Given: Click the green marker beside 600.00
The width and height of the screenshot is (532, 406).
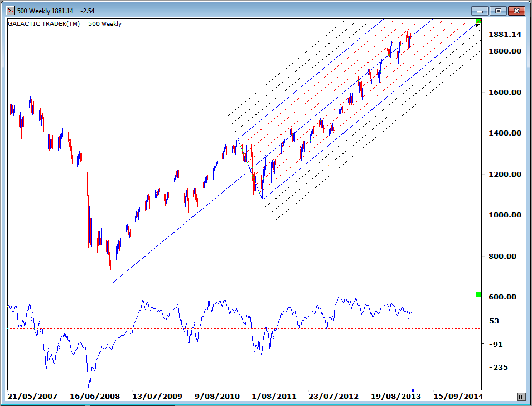Looking at the screenshot, I should pyautogui.click(x=478, y=294).
